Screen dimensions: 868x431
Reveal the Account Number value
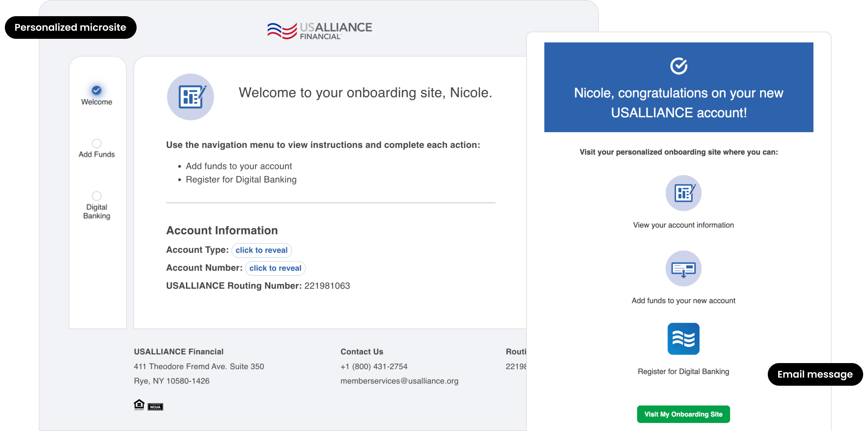point(275,268)
